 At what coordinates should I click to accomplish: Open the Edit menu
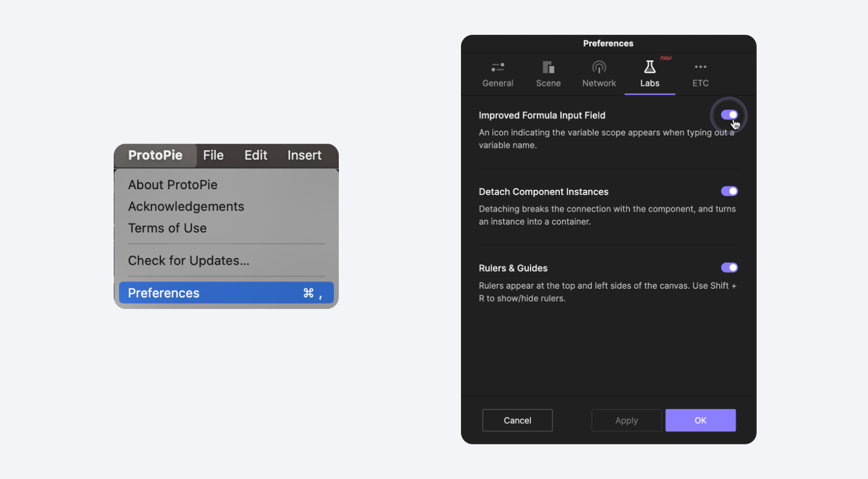click(256, 155)
